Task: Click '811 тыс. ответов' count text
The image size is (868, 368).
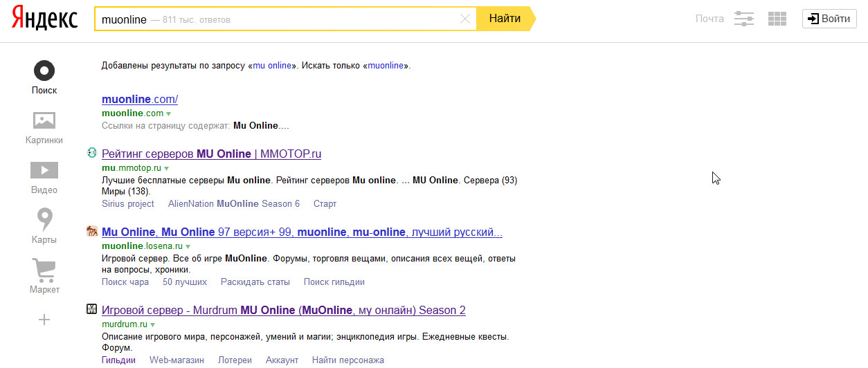Action: [x=196, y=20]
